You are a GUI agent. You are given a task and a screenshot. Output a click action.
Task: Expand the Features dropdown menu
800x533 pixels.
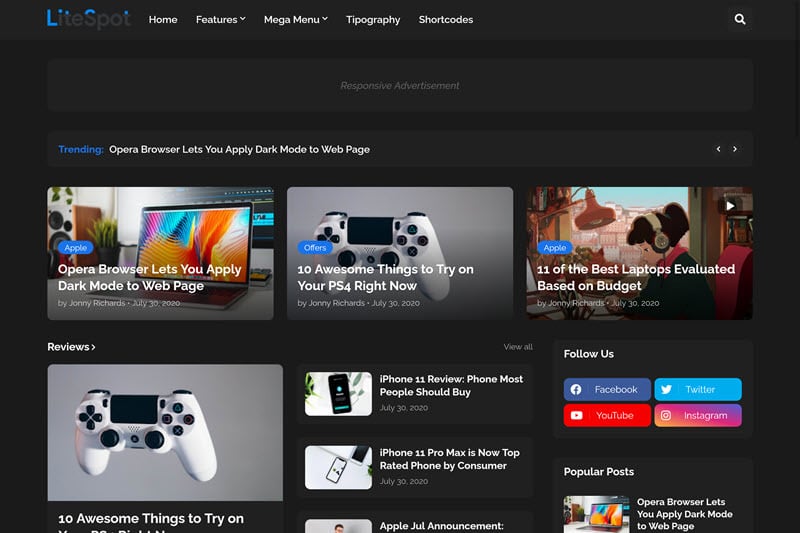220,19
